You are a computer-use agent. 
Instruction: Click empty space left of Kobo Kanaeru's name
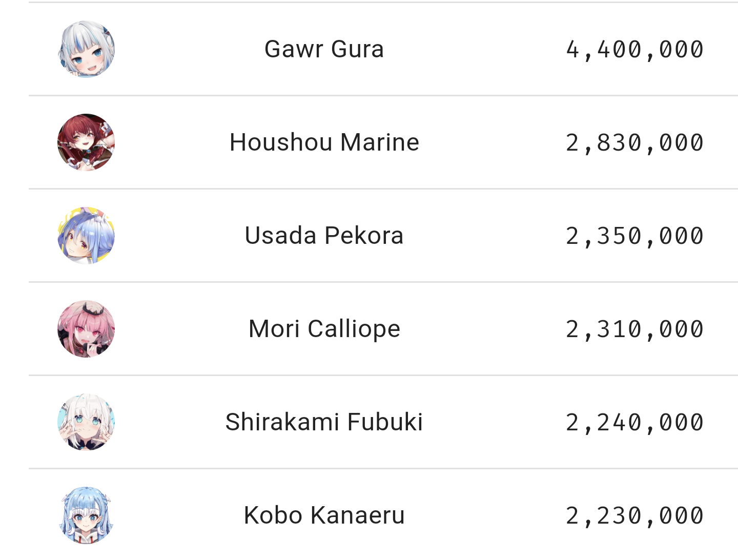tap(179, 515)
